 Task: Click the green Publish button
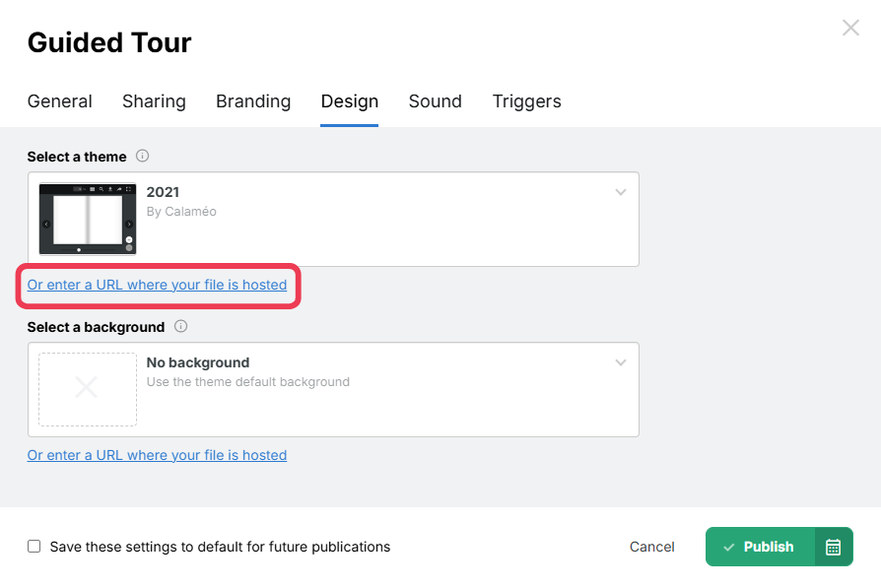(x=760, y=547)
